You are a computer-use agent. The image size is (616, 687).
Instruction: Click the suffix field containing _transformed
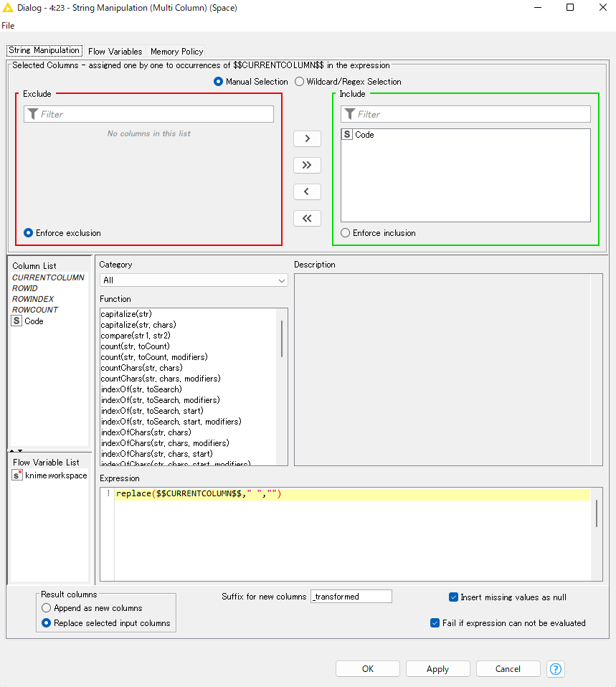tap(351, 596)
